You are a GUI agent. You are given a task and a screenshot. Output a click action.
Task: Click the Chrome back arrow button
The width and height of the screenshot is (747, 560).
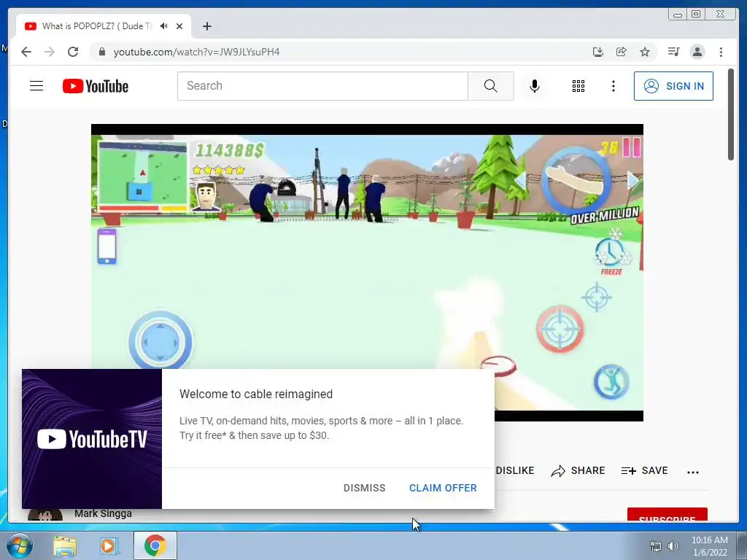[26, 52]
